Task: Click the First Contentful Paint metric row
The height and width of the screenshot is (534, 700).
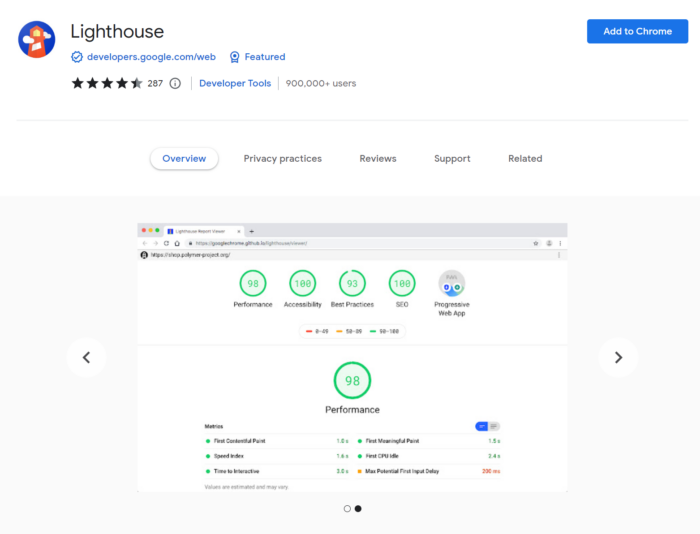Action: tap(277, 441)
